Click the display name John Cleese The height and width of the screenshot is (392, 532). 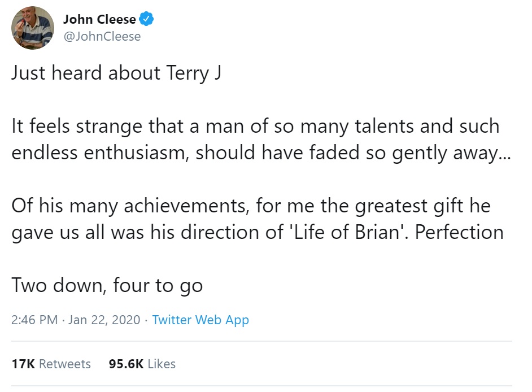point(100,19)
